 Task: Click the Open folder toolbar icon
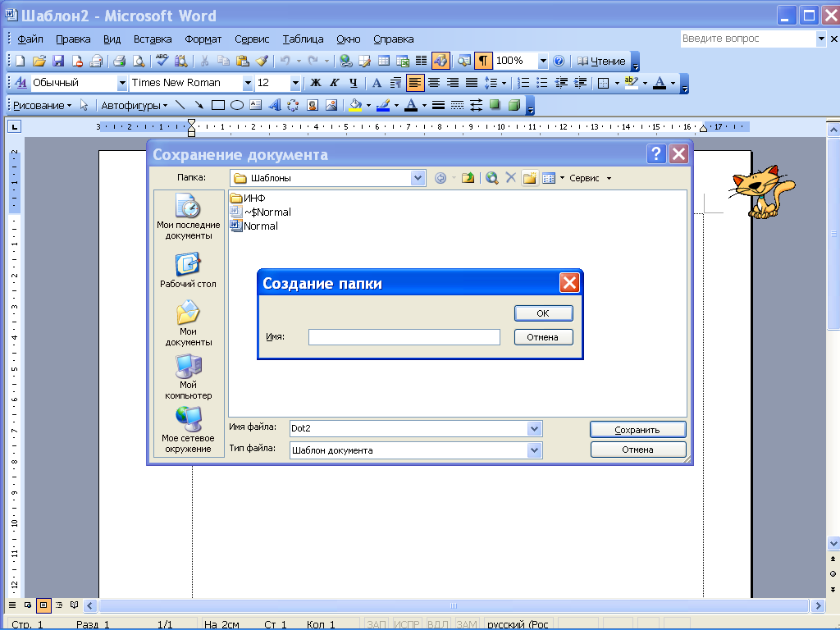click(39, 61)
